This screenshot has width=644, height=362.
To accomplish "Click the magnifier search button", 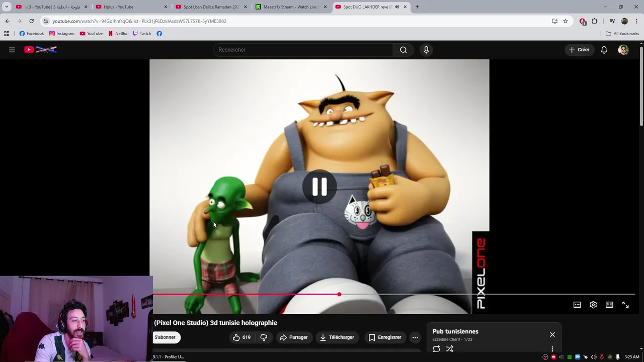I will click(404, 50).
